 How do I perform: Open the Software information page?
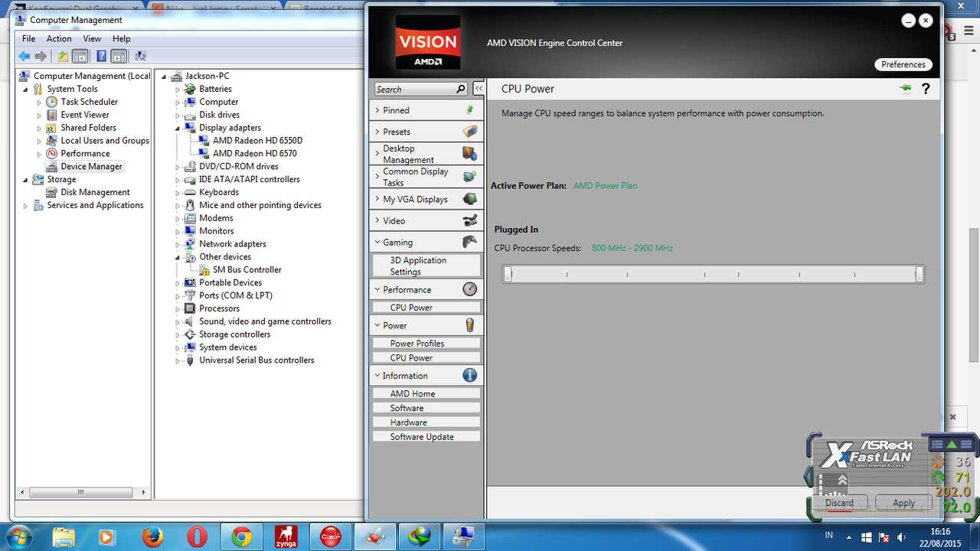pos(426,408)
